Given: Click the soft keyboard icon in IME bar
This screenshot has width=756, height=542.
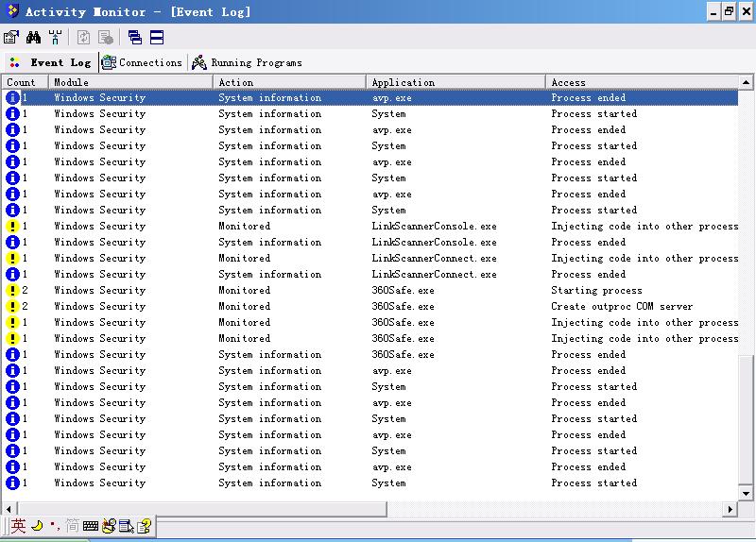Looking at the screenshot, I should 91,526.
